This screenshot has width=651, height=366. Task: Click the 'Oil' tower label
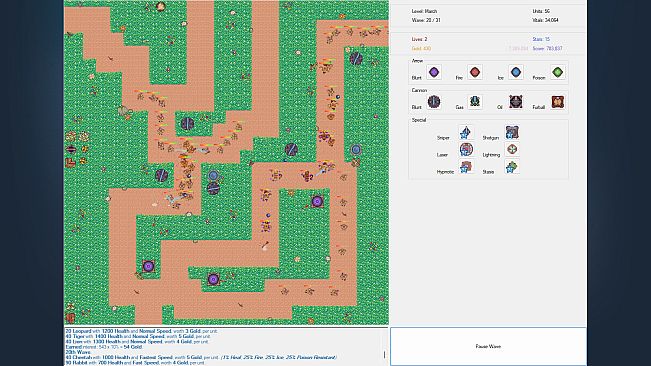[x=499, y=107]
